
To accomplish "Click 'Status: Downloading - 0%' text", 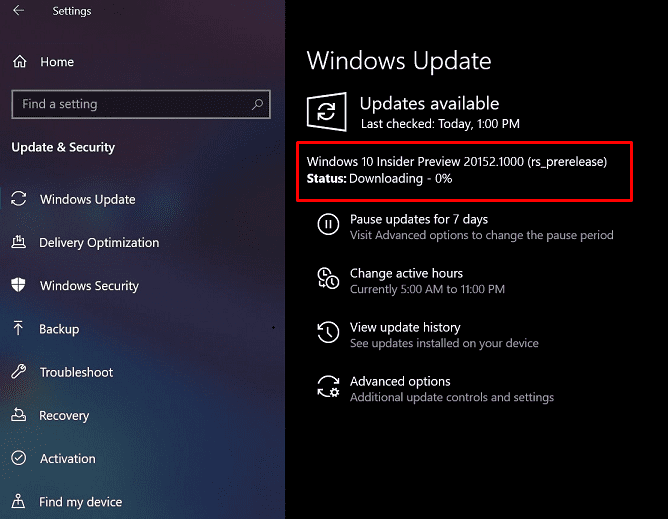I will [x=379, y=179].
